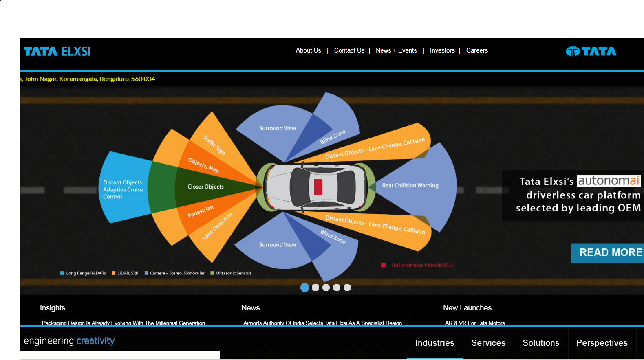Select the fifth carousel slide dot
The width and height of the screenshot is (644, 360).
point(347,288)
